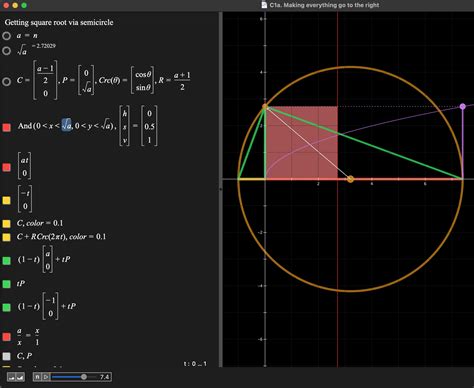Click the Crc(θ) = [cosθ, sinθ] definition
Screen dimensions: 474x388
coord(126,81)
